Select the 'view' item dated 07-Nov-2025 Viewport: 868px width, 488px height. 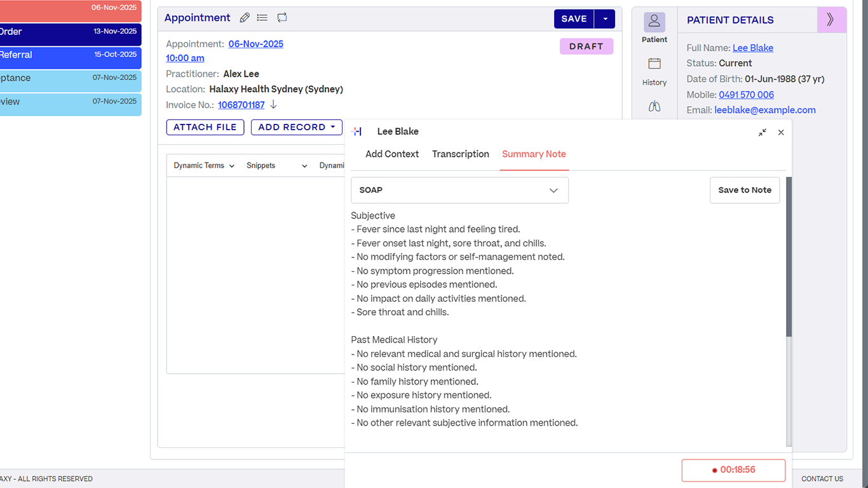71,104
